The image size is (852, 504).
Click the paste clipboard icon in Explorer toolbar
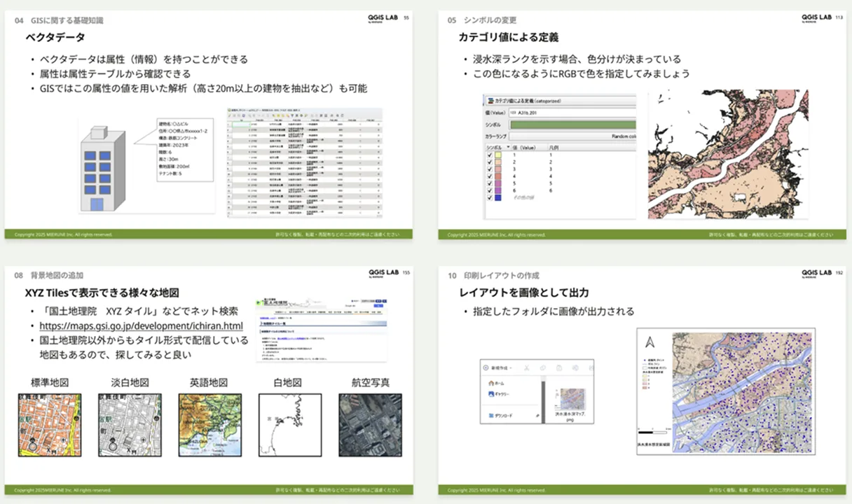pyautogui.click(x=559, y=367)
